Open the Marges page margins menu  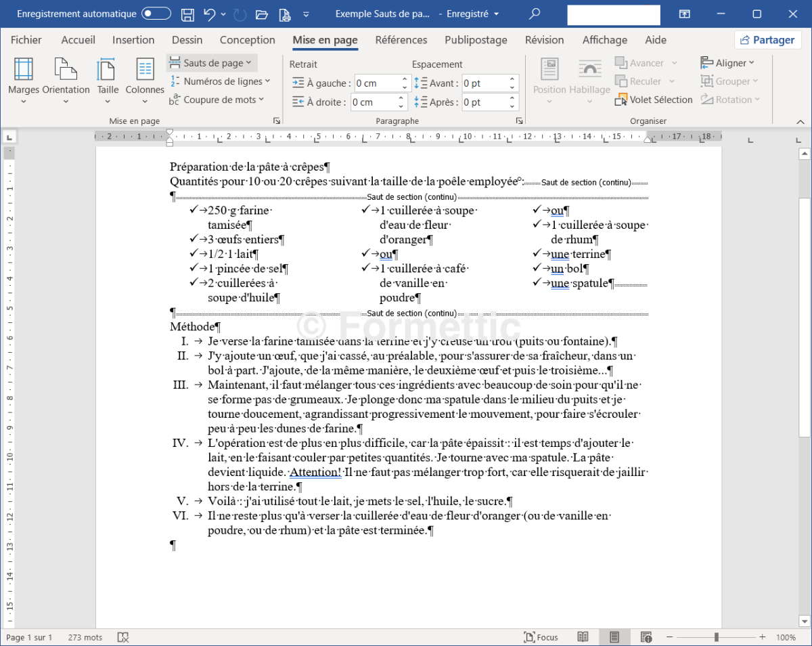[x=24, y=80]
